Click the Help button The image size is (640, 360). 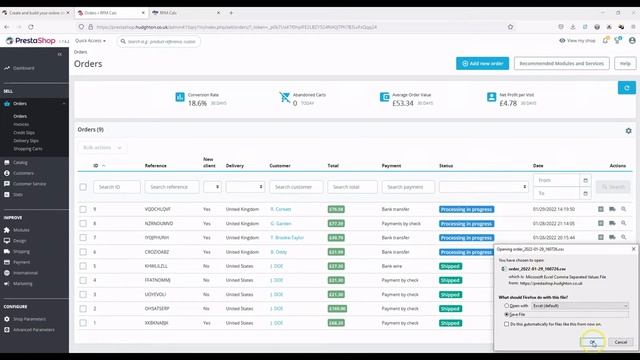tap(625, 63)
